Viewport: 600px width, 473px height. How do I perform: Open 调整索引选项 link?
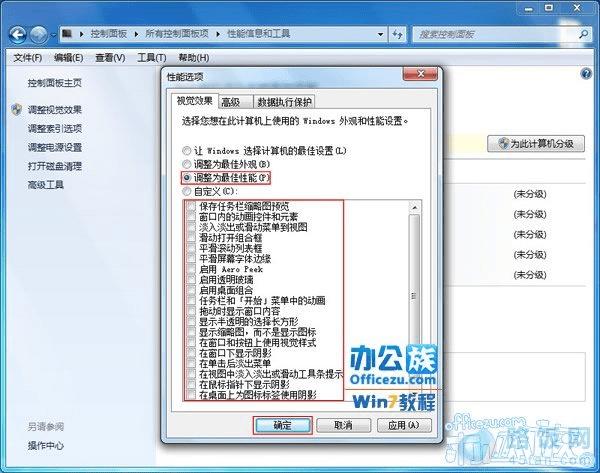[55, 129]
